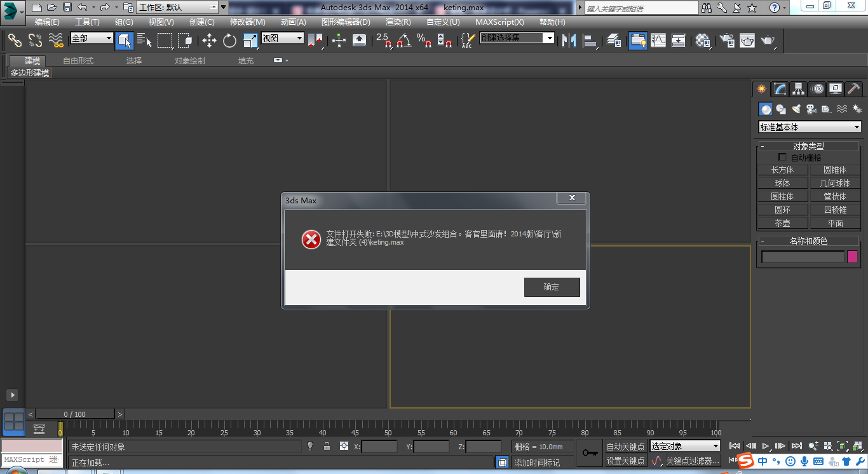This screenshot has height=474, width=868.
Task: Click the 长方体 box button
Action: 783,170
